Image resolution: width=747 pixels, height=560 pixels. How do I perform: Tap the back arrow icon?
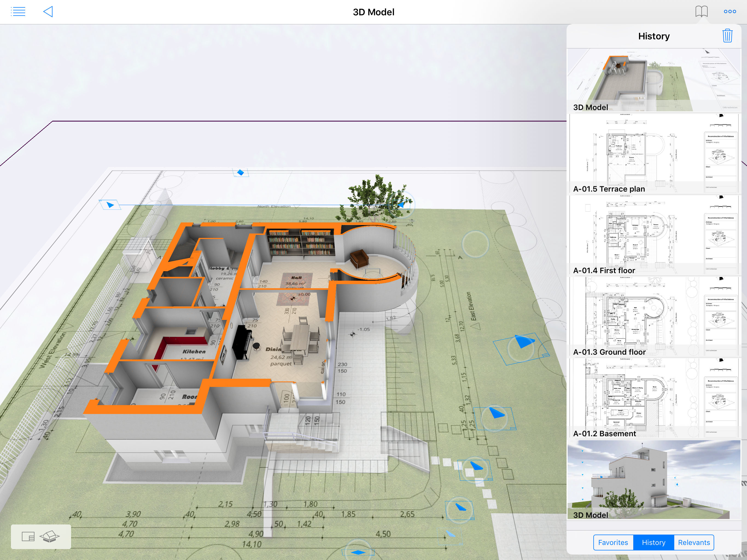point(48,12)
